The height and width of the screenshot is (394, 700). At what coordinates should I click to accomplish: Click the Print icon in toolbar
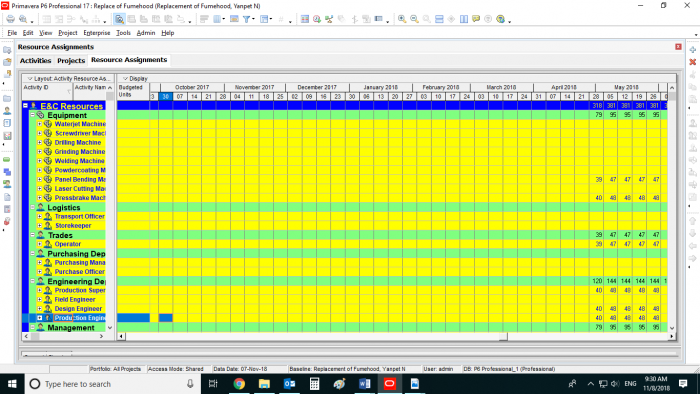(10, 19)
